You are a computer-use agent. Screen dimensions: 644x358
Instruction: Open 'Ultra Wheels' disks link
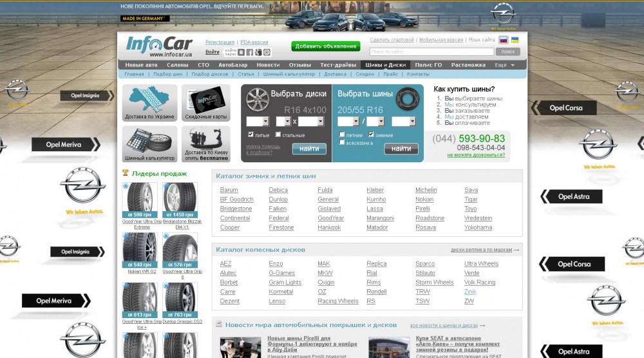(x=481, y=263)
